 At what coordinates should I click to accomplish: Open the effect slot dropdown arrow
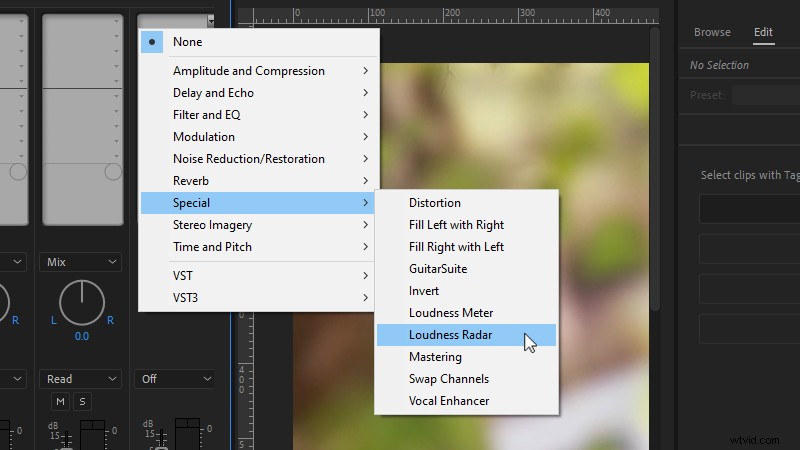[211, 20]
